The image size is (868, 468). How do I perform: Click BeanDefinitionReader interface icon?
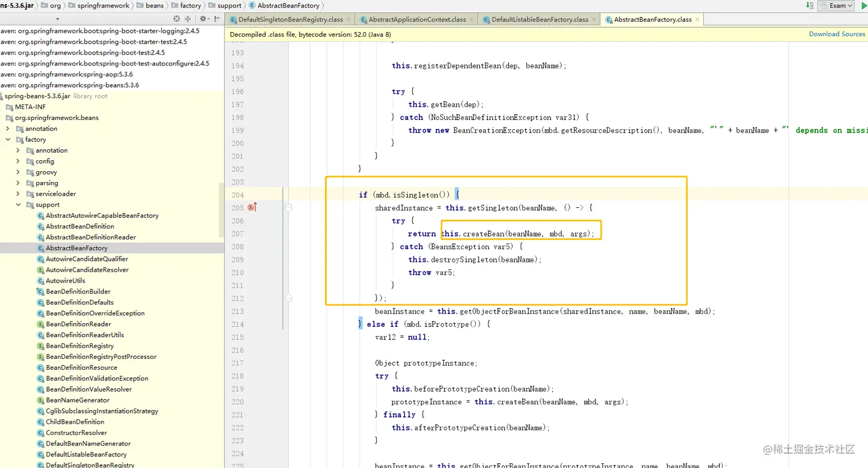(41, 324)
